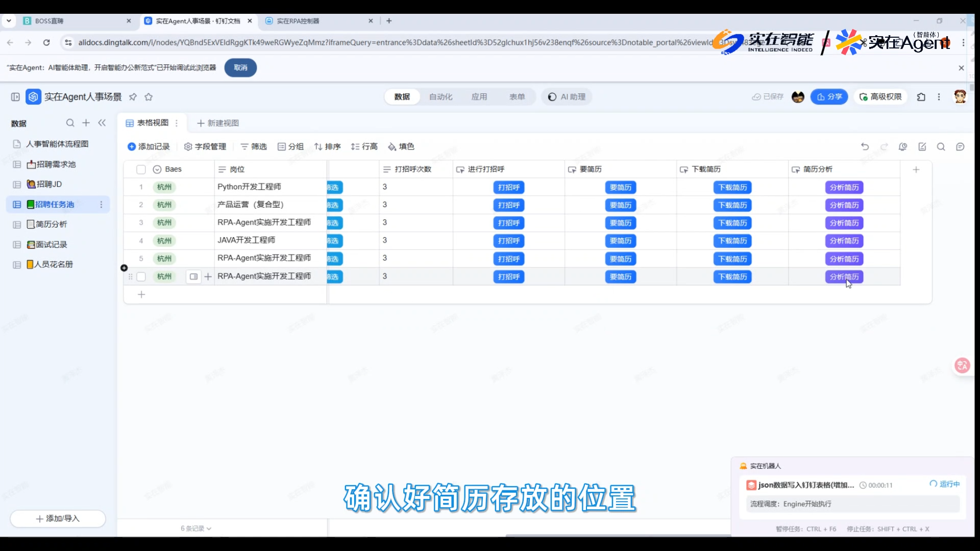Screen dimensions: 980x551
Task: Click the undo arrow icon
Action: (x=865, y=147)
